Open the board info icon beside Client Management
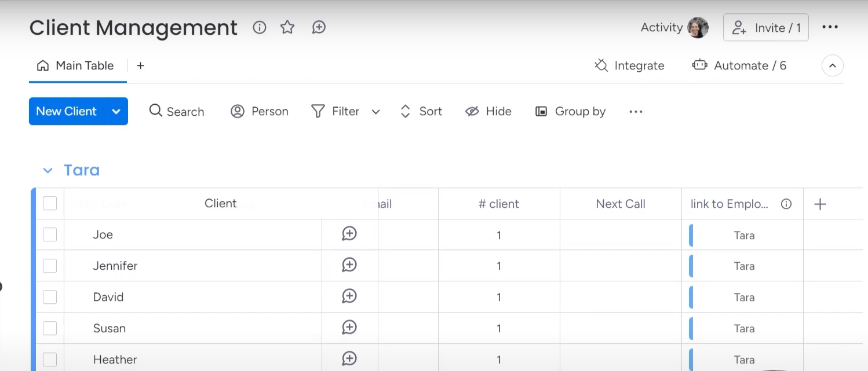This screenshot has width=868, height=371. (x=259, y=27)
